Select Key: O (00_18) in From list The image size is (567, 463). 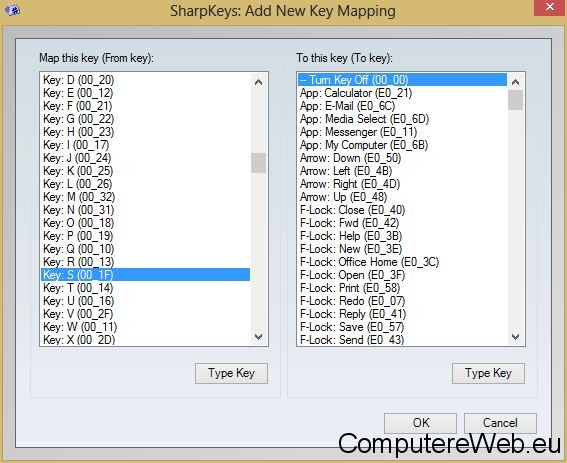click(145, 223)
